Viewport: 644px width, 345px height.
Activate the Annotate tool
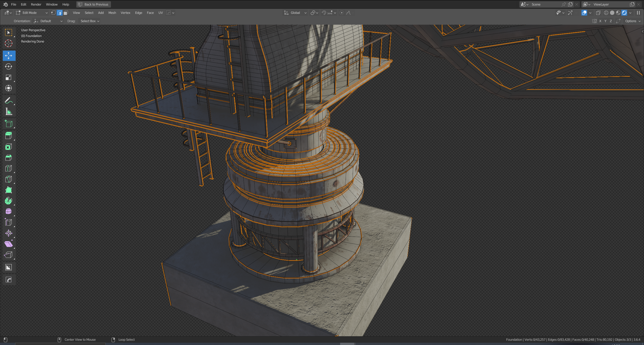[9, 100]
